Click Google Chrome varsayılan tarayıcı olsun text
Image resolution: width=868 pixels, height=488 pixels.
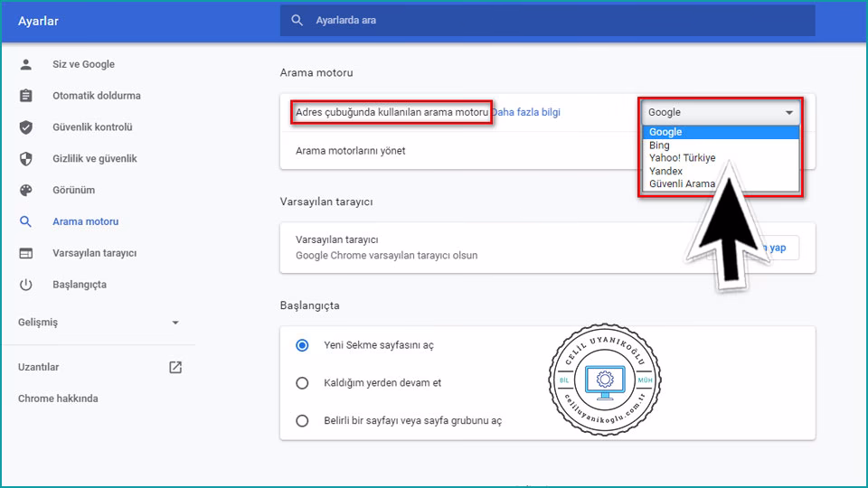pyautogui.click(x=386, y=256)
